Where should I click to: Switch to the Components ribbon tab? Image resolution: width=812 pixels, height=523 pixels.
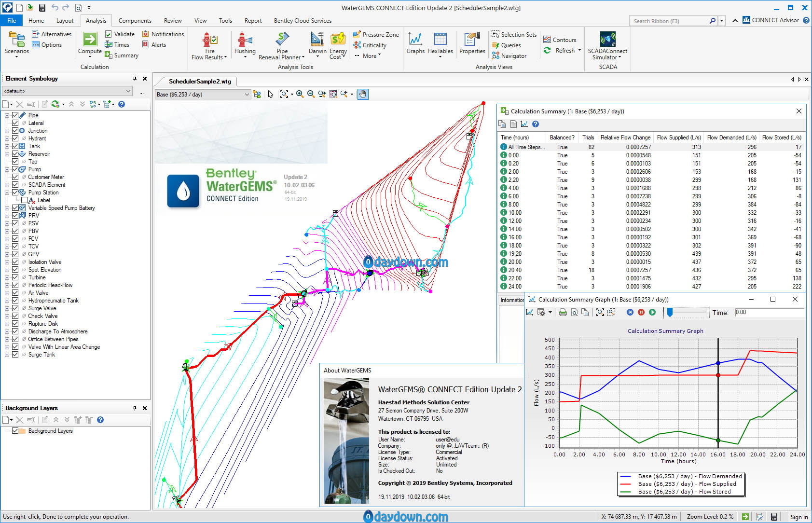pos(135,21)
